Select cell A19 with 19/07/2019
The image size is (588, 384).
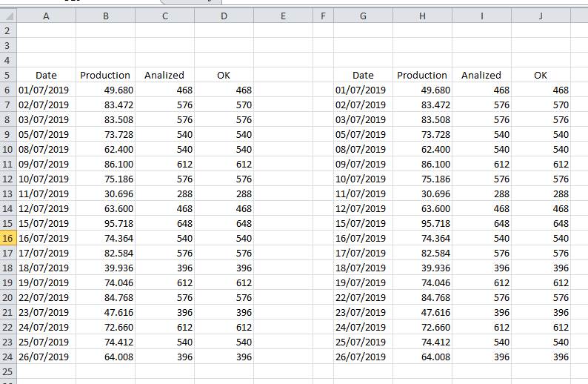coord(46,282)
